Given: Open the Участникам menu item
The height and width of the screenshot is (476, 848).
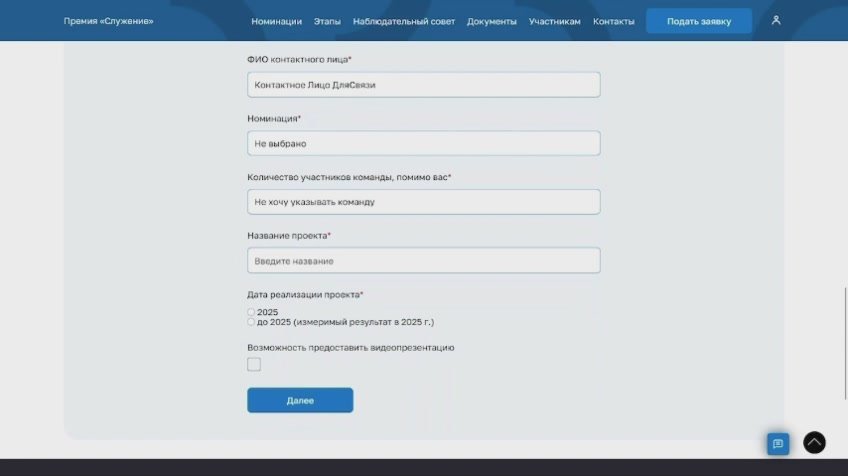Looking at the screenshot, I should [x=554, y=21].
